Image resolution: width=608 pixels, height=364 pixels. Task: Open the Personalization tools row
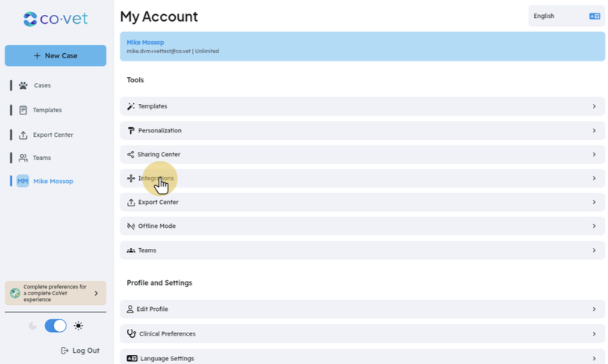pyautogui.click(x=362, y=131)
